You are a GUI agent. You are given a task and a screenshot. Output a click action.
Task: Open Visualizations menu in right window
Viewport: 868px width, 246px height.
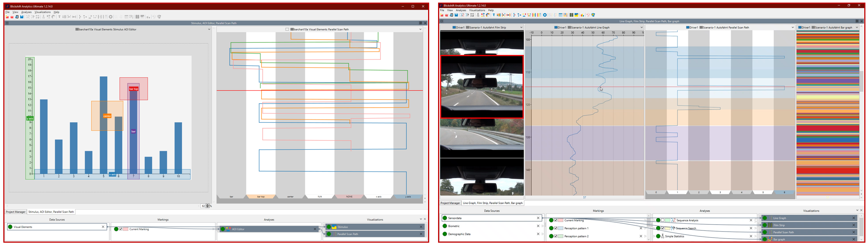[477, 10]
